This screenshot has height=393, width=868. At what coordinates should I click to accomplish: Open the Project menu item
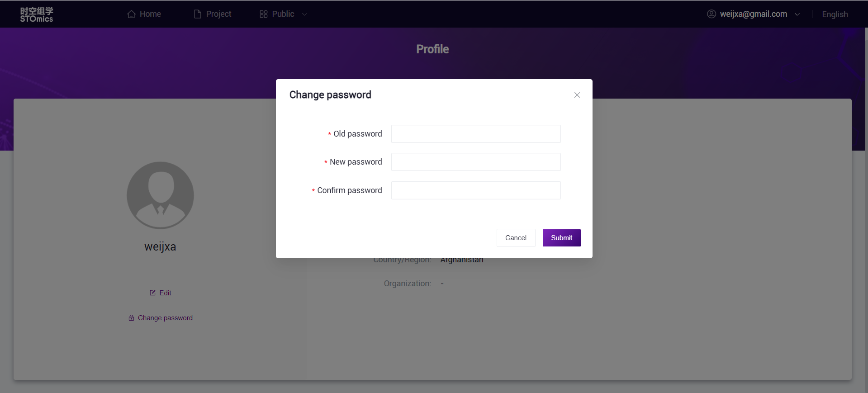[x=218, y=14]
